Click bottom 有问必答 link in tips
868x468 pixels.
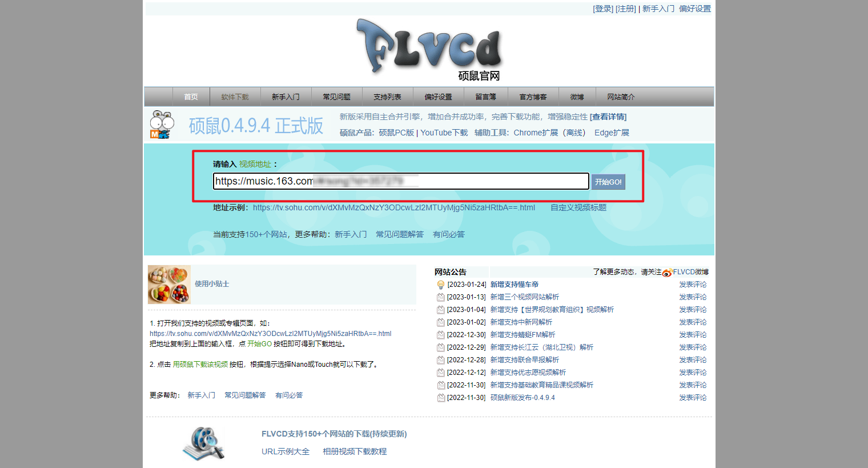pos(289,395)
